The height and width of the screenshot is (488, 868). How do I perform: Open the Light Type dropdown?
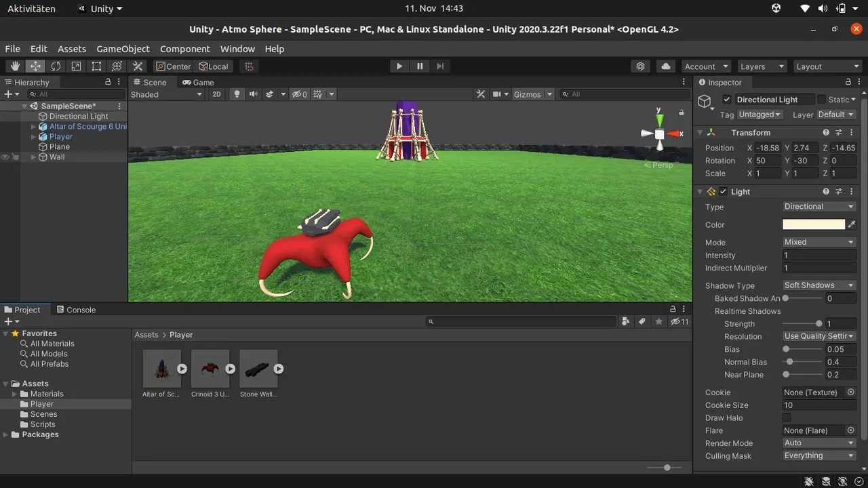[819, 207]
